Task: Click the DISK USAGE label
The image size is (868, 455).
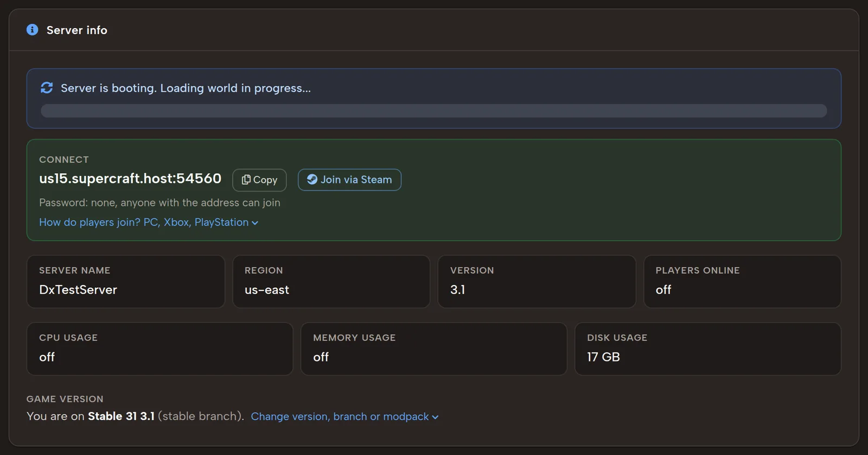Action: click(617, 338)
